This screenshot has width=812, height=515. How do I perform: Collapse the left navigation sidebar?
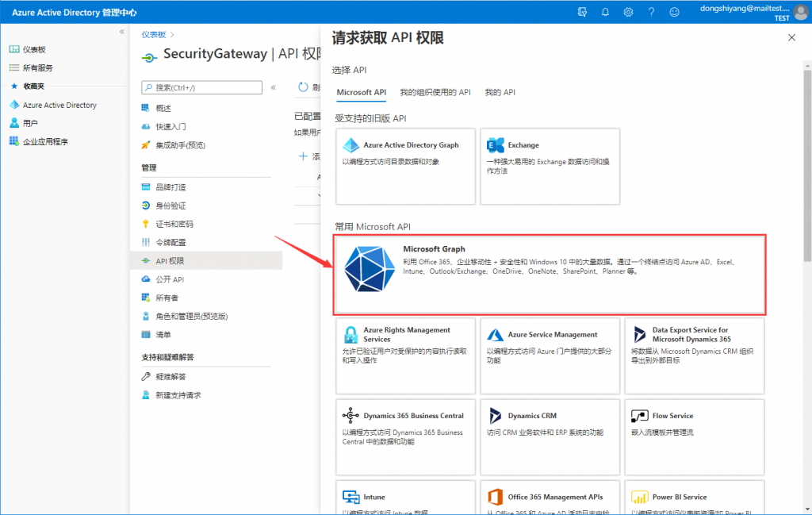point(121,32)
